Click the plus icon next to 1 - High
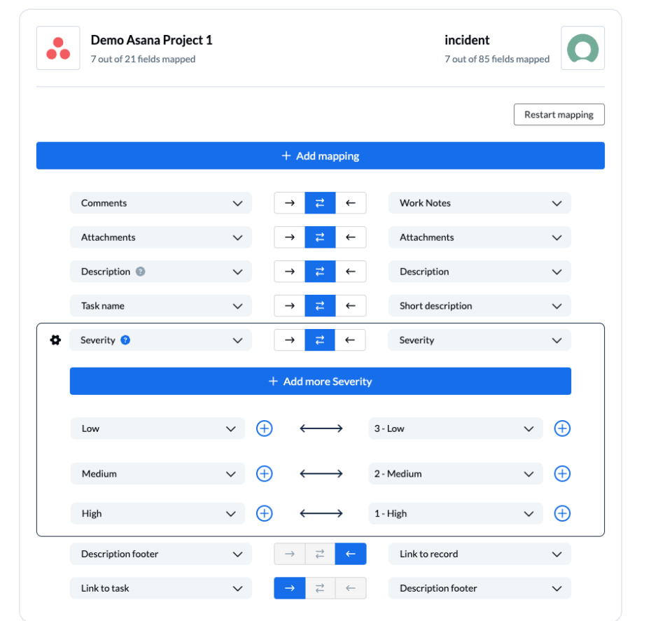672x621 pixels. coord(562,513)
